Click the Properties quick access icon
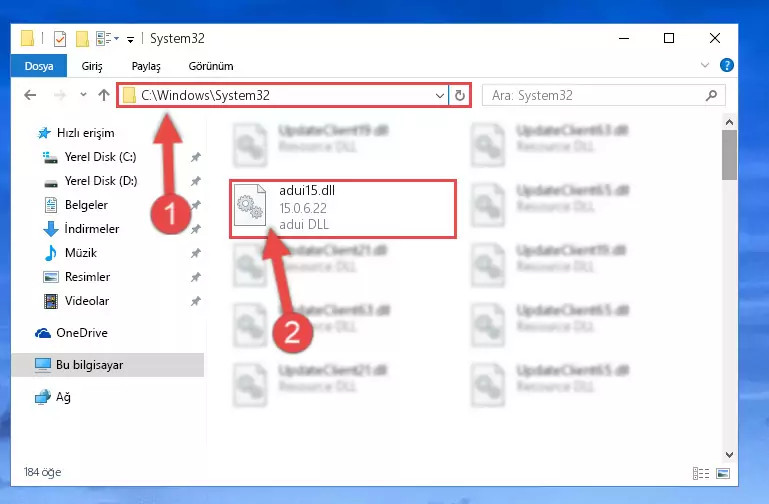 pos(59,38)
